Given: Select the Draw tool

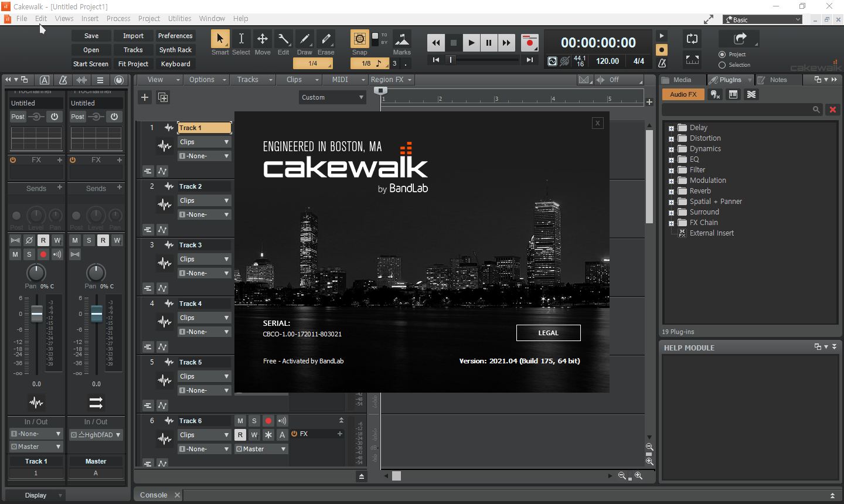Looking at the screenshot, I should pos(305,39).
